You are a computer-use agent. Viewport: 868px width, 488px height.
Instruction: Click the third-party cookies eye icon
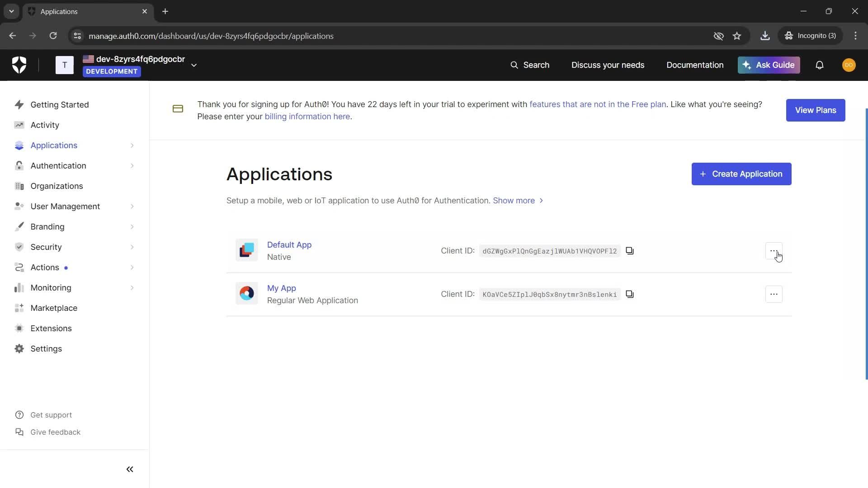(718, 36)
